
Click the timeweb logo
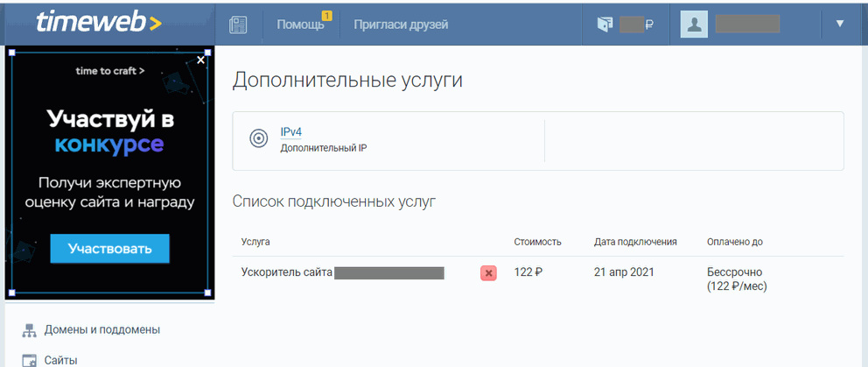click(99, 24)
